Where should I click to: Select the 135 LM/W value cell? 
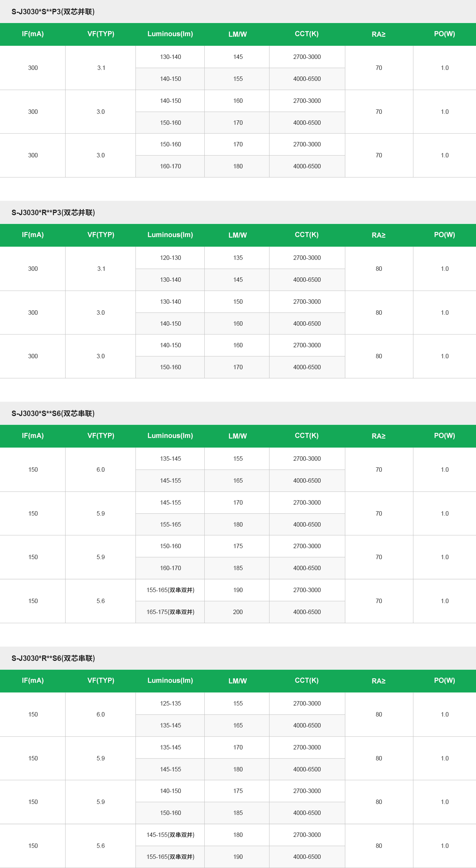pyautogui.click(x=238, y=258)
